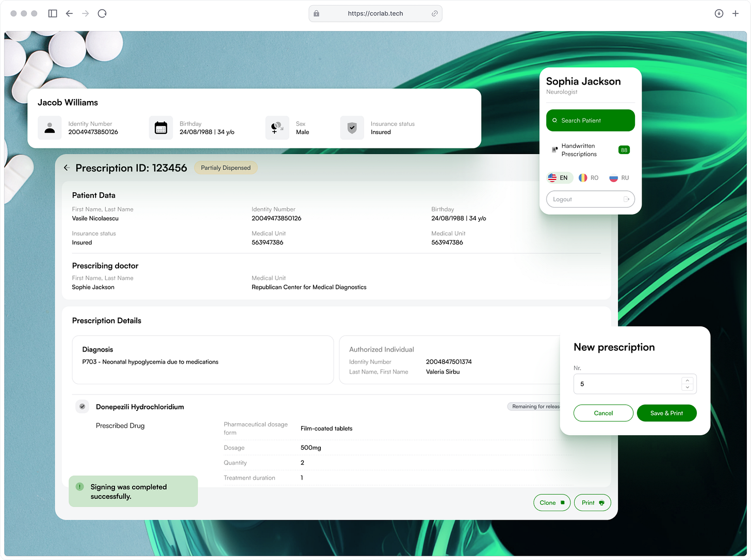Click identity number 20049473850126 in the patient header

[93, 132]
